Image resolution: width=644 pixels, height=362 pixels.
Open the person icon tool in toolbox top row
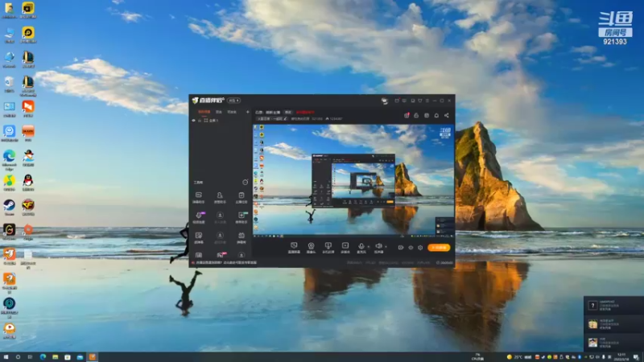[x=220, y=197]
